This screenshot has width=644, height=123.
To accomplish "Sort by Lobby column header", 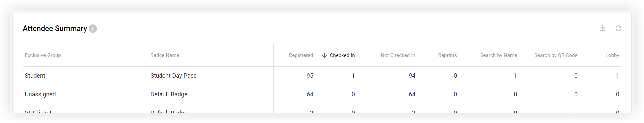I will click(x=612, y=55).
